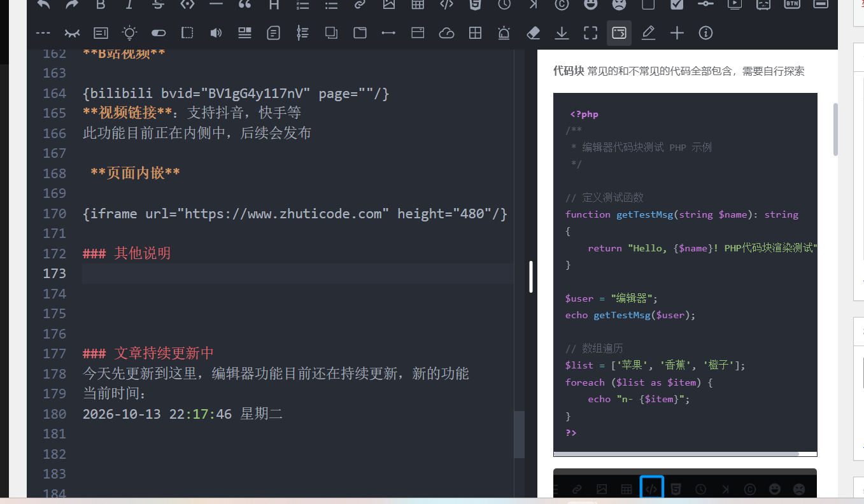864x504 pixels.
Task: Click the plus icon in toolbar
Action: pos(677,32)
